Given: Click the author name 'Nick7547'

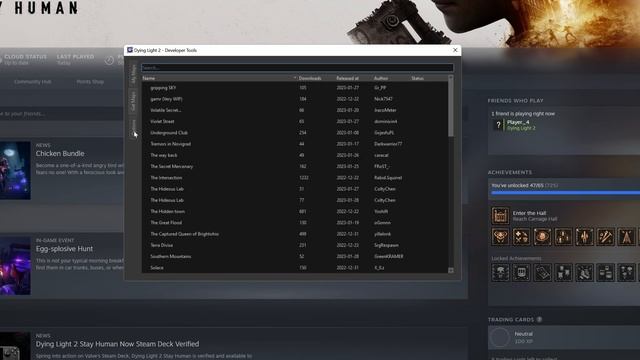Looking at the screenshot, I should click(383, 99).
